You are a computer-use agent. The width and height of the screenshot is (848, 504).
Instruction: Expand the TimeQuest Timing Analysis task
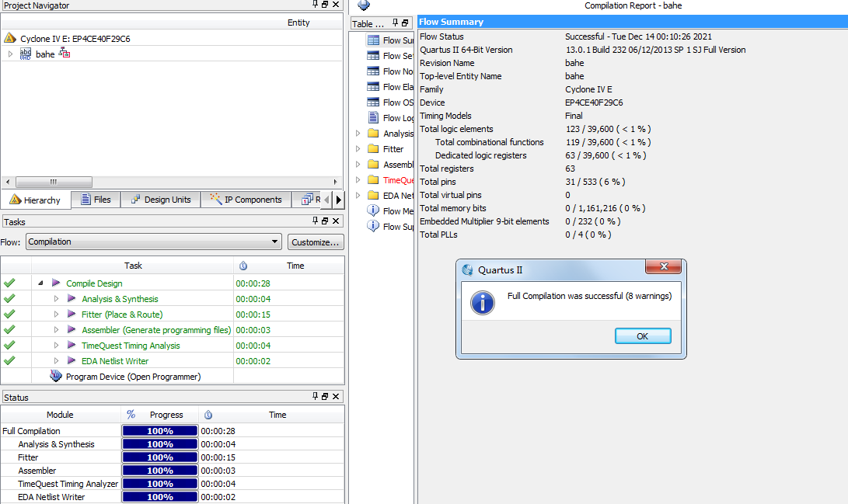coord(56,345)
